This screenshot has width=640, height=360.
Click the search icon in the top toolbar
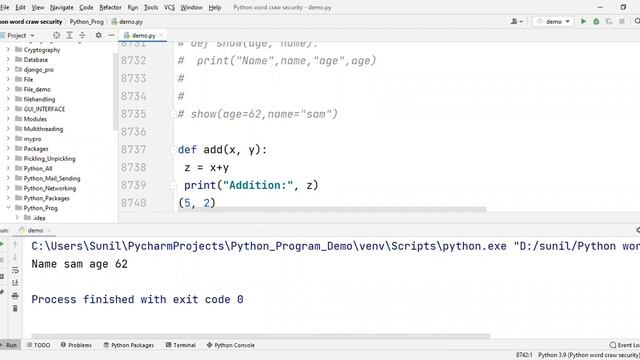pos(637,21)
